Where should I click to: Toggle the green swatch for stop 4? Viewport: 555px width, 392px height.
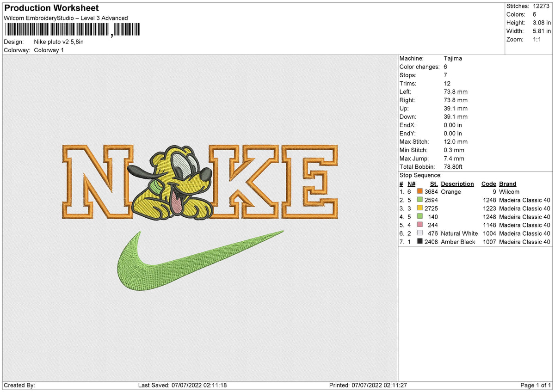[x=420, y=217]
